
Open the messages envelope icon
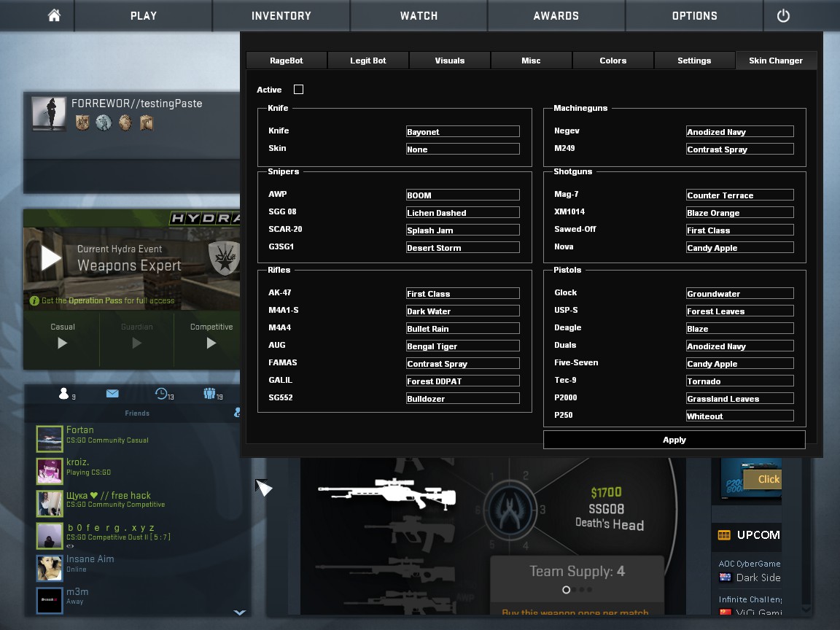click(x=112, y=394)
